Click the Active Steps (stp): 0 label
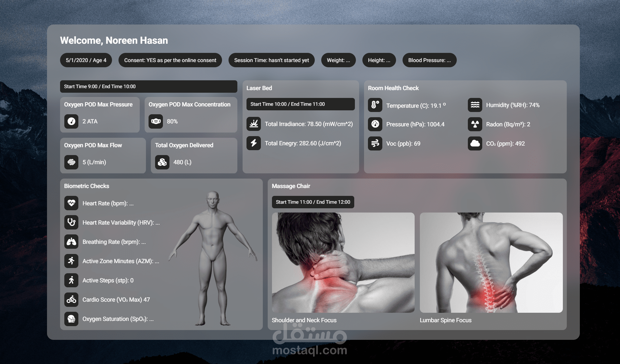 click(x=108, y=280)
